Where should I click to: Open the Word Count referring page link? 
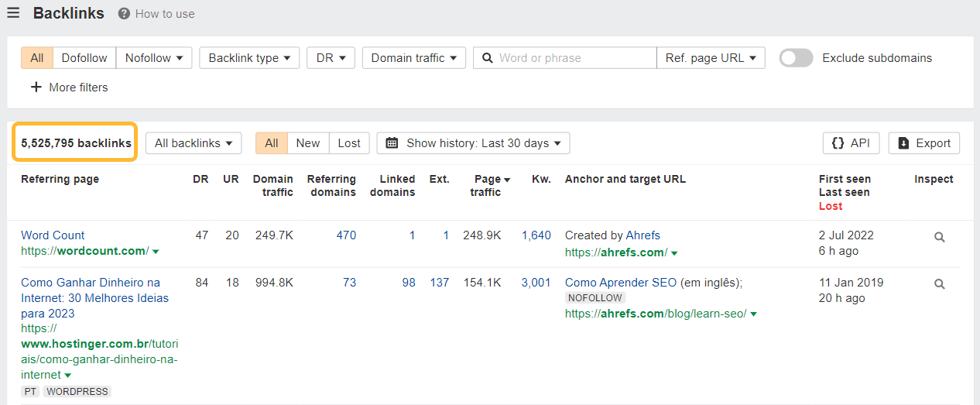tap(53, 235)
